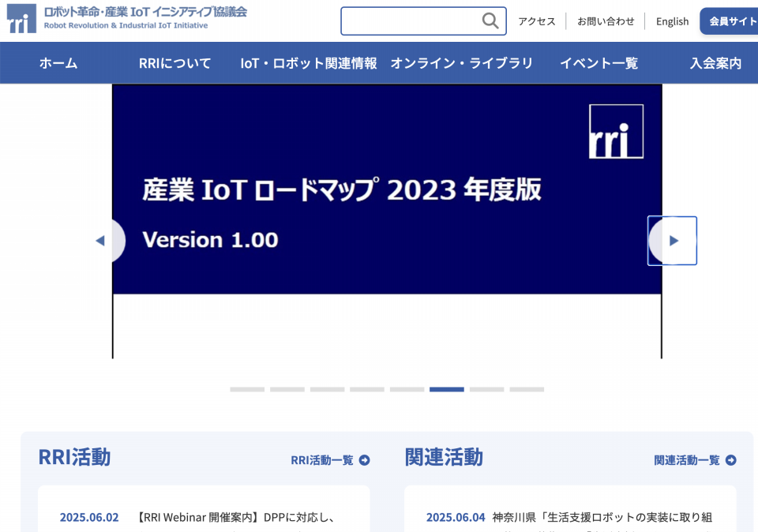Open the RRIについて menu

(x=174, y=63)
